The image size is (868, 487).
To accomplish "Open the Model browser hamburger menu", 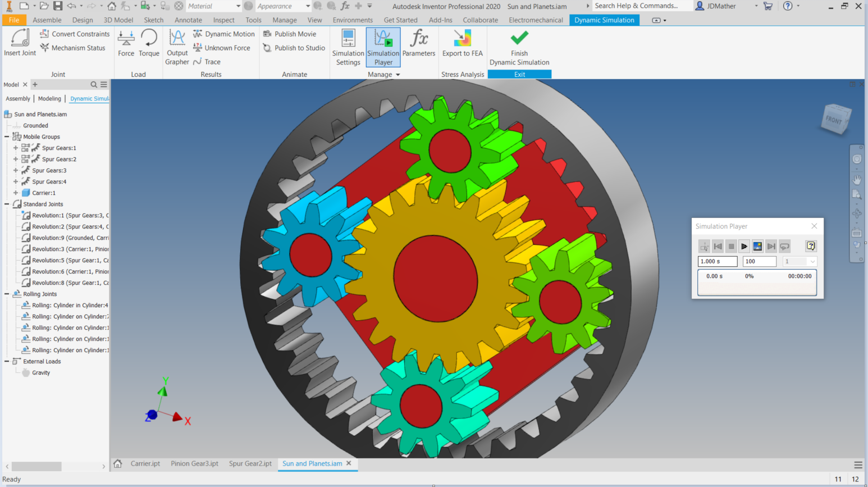I will (104, 84).
